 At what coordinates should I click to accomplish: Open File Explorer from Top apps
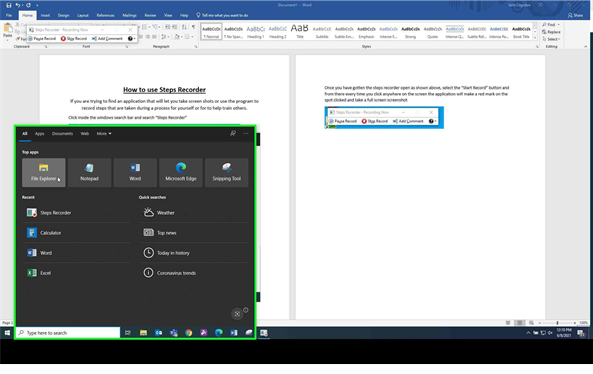[x=43, y=172]
